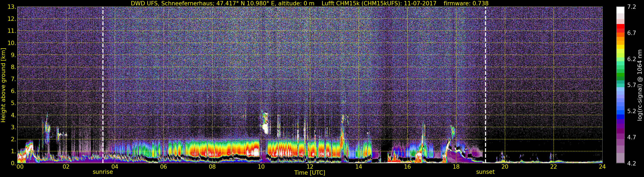The height and width of the screenshot is (177, 644).
Task: Click the '18' time axis tick label
Action: point(456,167)
